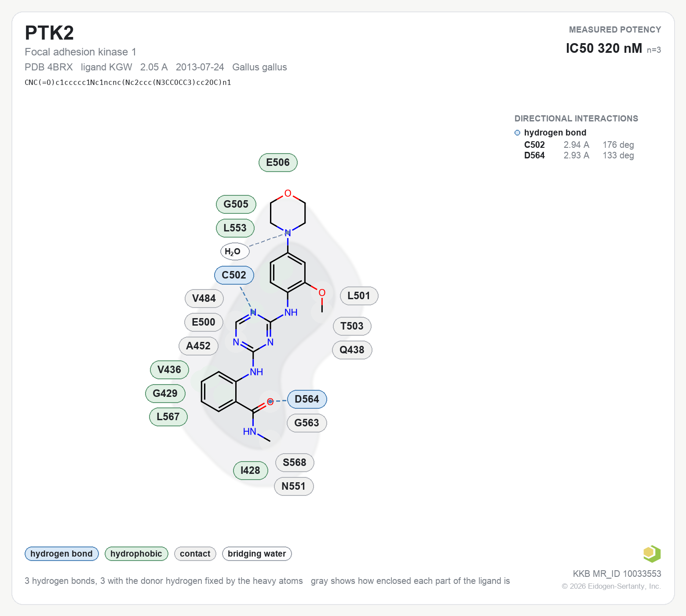This screenshot has height=616, width=686.
Task: Click the PDB 4BRX identifier
Action: [x=49, y=67]
